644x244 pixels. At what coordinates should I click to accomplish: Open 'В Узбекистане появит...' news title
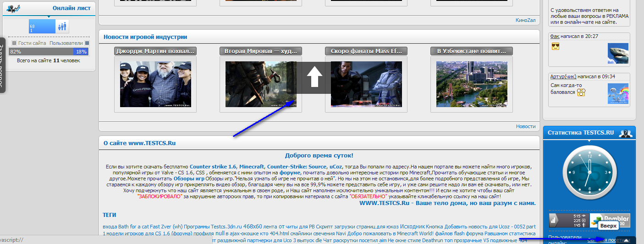tap(472, 51)
